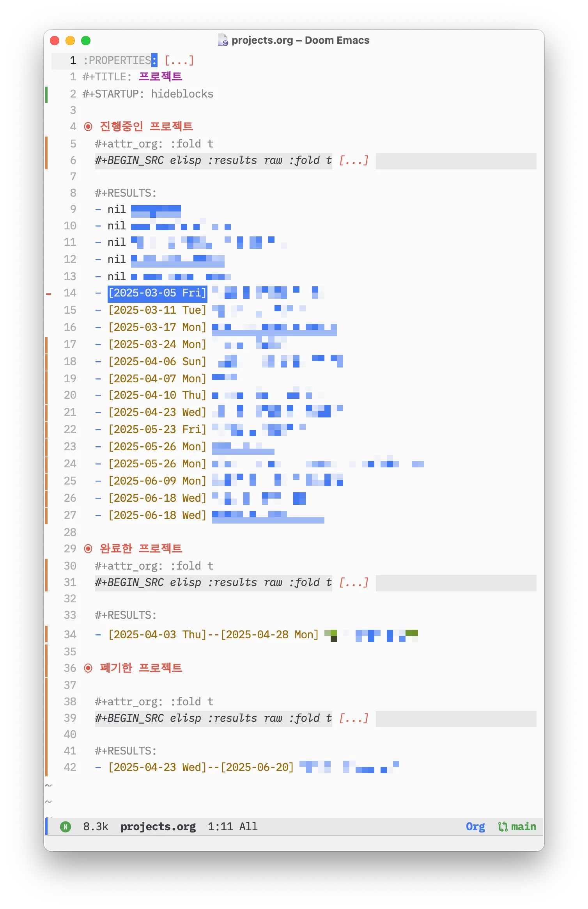Expand the folded source block on line 6
The height and width of the screenshot is (909, 588).
pos(354,160)
